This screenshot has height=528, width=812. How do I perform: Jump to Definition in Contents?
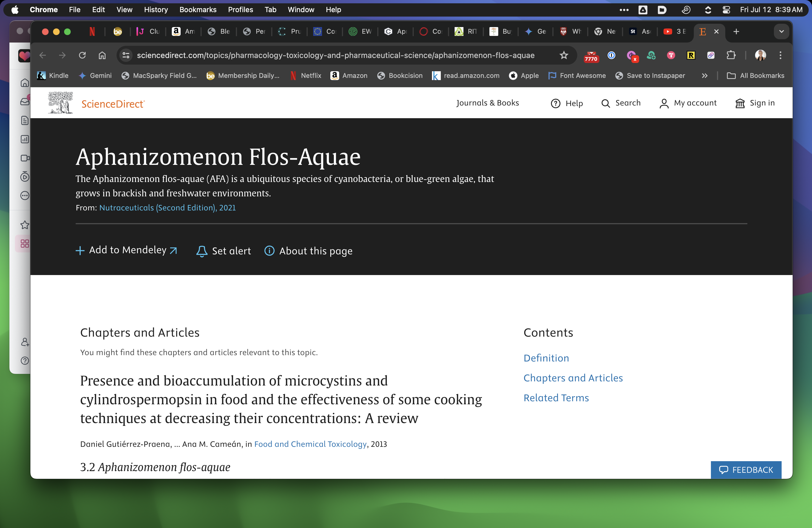(x=546, y=358)
